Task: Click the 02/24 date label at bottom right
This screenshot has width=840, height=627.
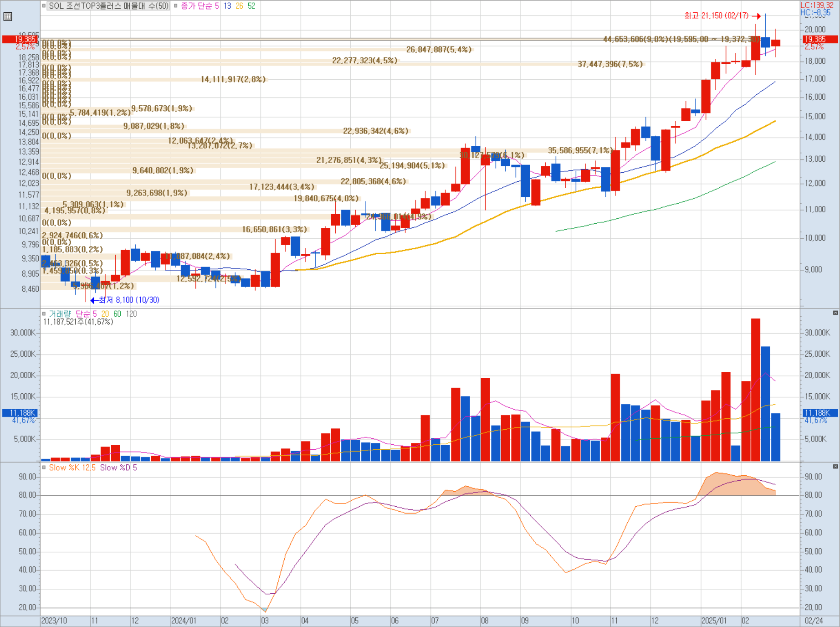Action: [x=814, y=621]
